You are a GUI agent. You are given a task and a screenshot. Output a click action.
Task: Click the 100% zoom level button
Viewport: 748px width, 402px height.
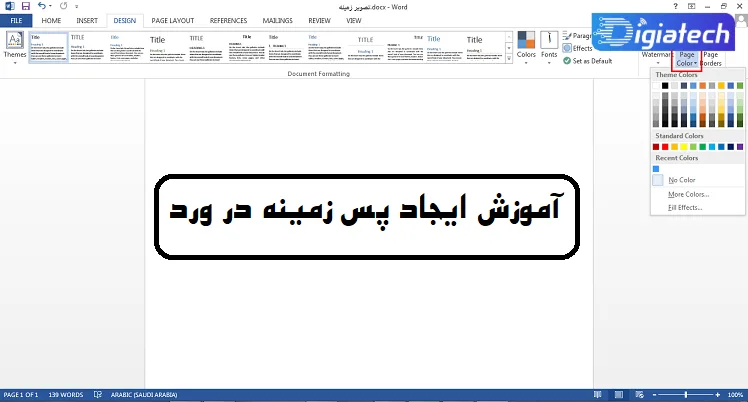click(735, 395)
